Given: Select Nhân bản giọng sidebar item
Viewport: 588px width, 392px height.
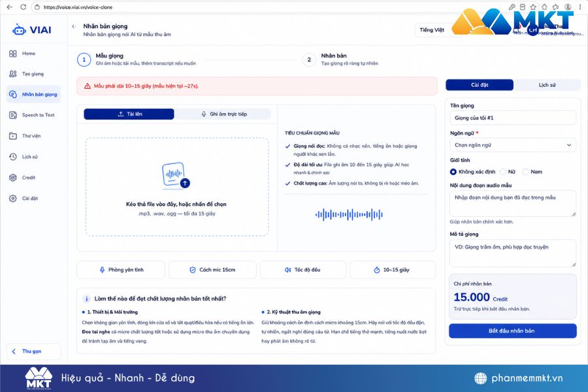Looking at the screenshot, I should [x=33, y=94].
